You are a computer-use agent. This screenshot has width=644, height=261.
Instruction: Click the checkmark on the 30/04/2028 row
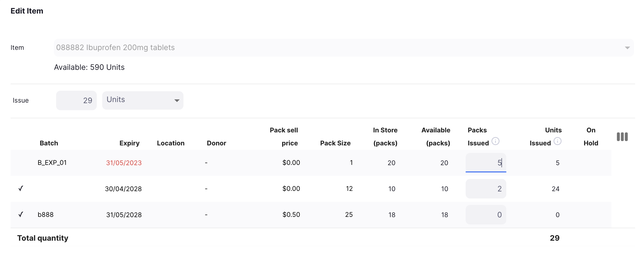[21, 188]
